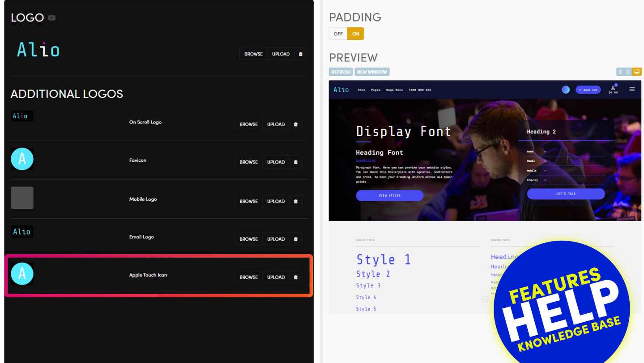
Task: Switch preview to mobile device view
Action: pos(620,72)
